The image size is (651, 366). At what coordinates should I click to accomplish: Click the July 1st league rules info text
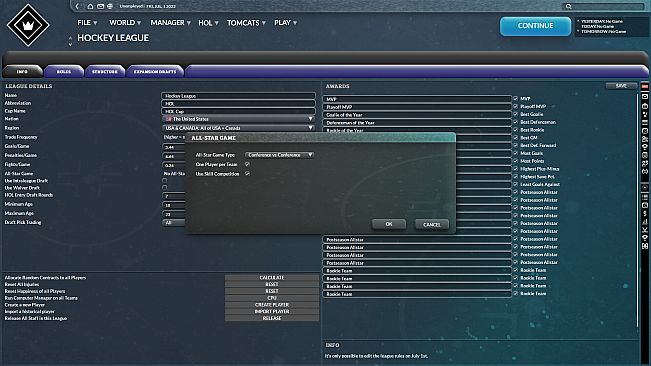pos(376,356)
